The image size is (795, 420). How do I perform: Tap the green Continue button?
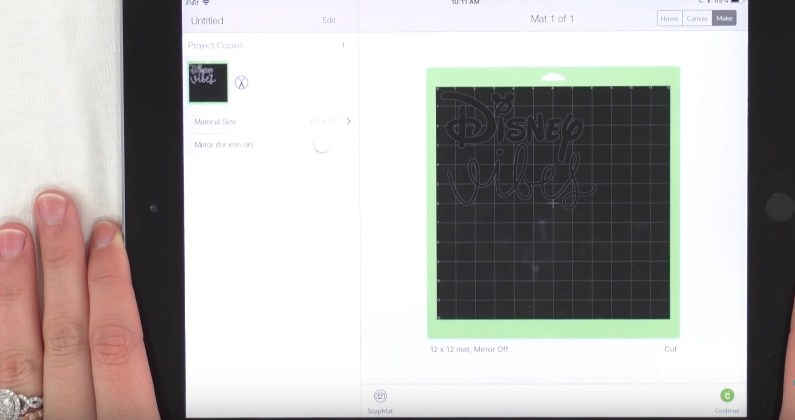[727, 396]
